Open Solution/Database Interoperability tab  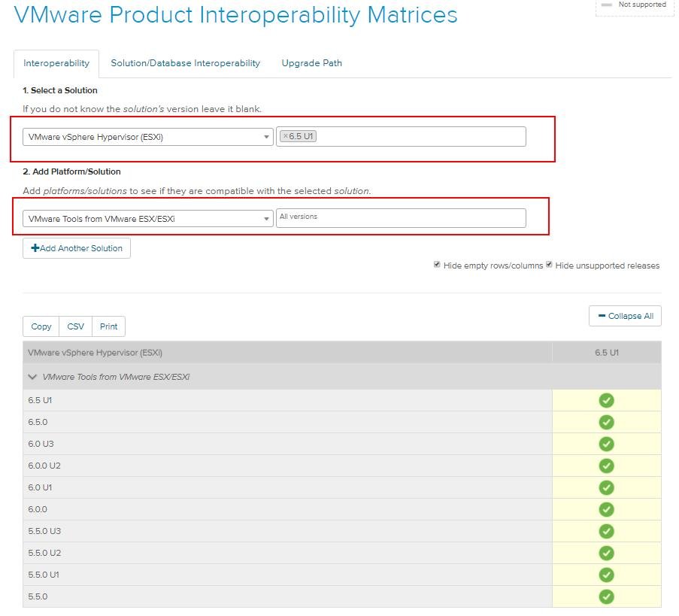click(x=185, y=63)
